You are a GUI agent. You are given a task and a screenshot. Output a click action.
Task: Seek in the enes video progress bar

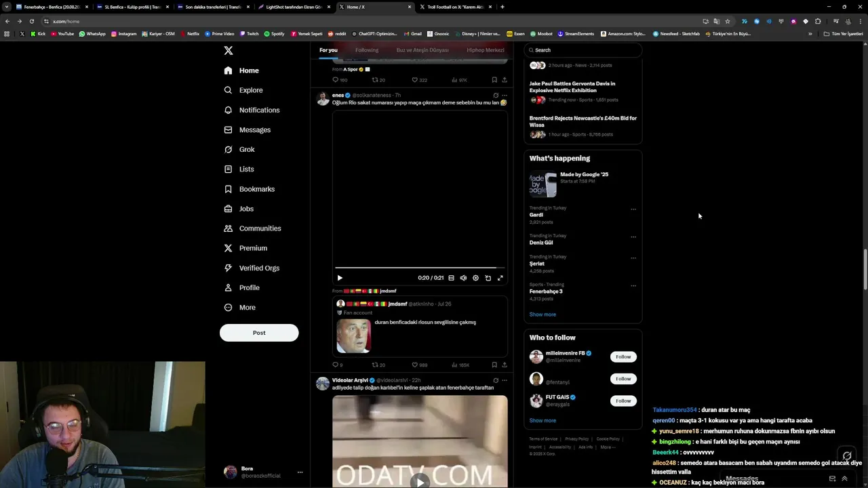(x=420, y=268)
